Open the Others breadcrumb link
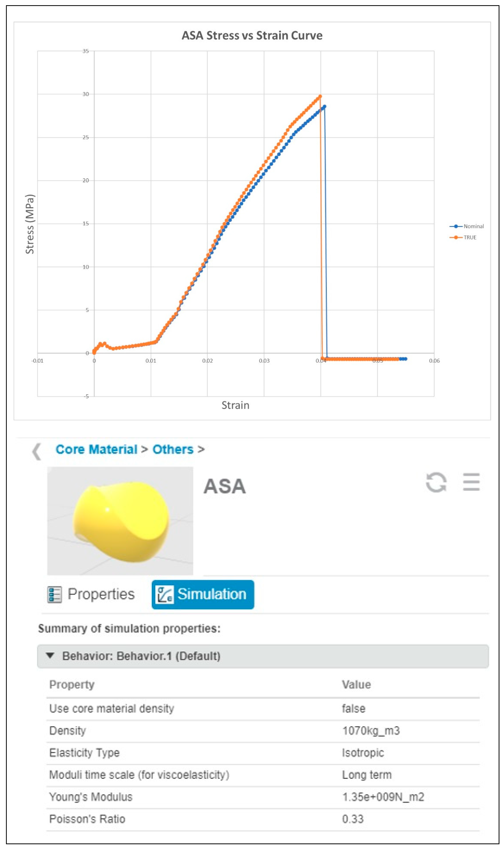The height and width of the screenshot is (851, 504). click(x=173, y=449)
